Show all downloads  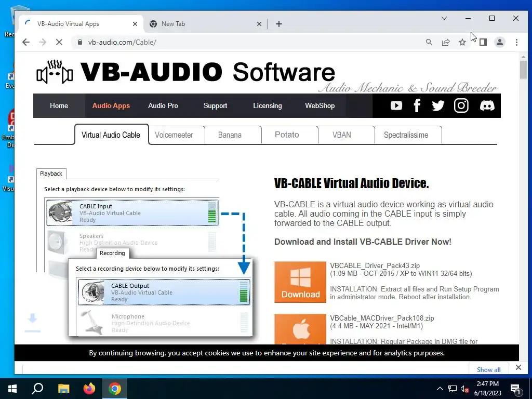tap(488, 369)
